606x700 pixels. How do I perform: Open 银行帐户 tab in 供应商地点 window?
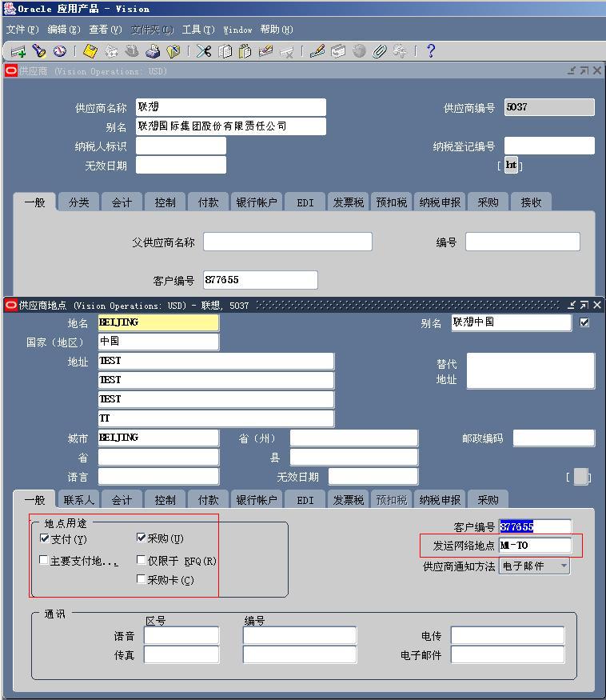click(257, 500)
